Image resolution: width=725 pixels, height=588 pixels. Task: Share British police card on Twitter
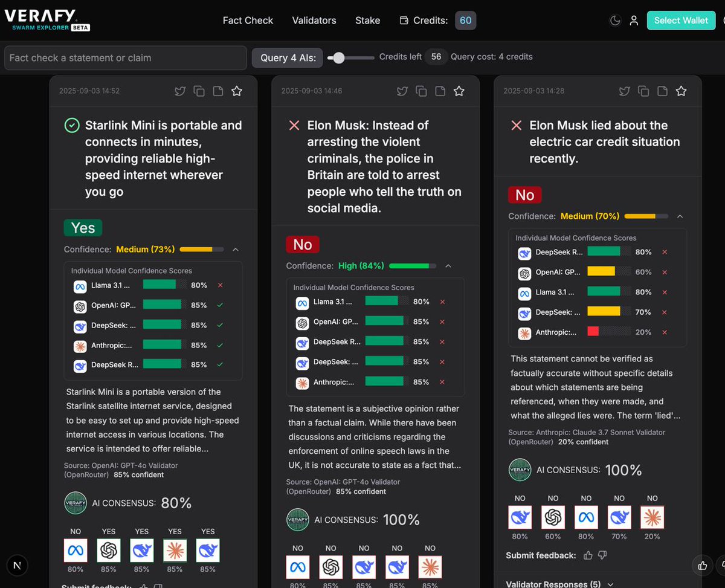click(402, 91)
